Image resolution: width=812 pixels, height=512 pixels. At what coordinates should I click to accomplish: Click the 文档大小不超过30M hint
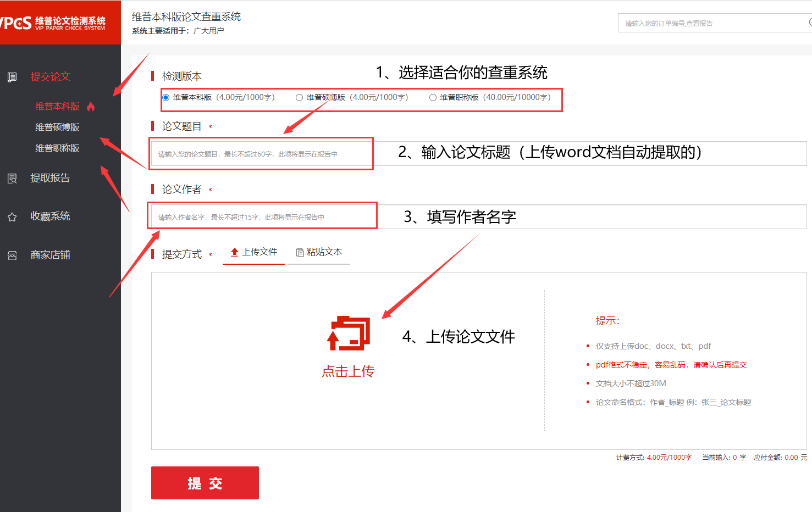click(631, 383)
